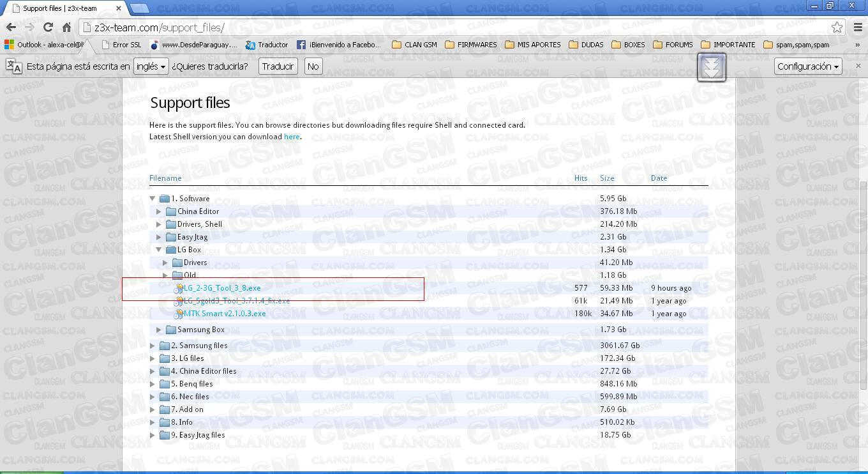This screenshot has width=868, height=474.
Task: Expand the China Editor folder triangle
Action: click(159, 211)
